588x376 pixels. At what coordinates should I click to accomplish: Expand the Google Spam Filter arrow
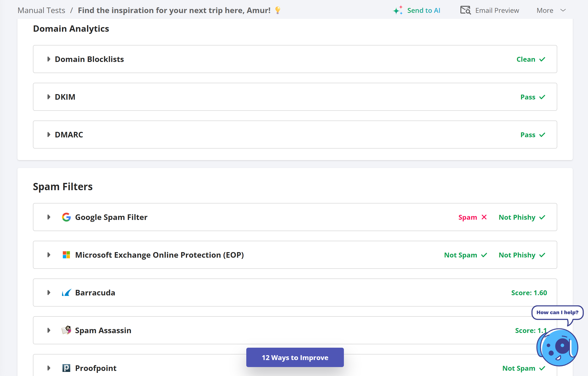pyautogui.click(x=49, y=217)
